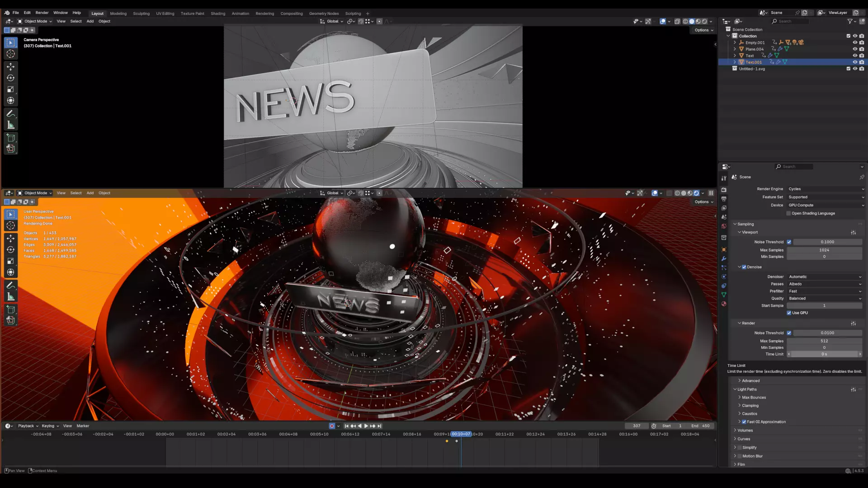Open the Device GPU Compute dropdown
This screenshot has width=868, height=488.
point(826,205)
